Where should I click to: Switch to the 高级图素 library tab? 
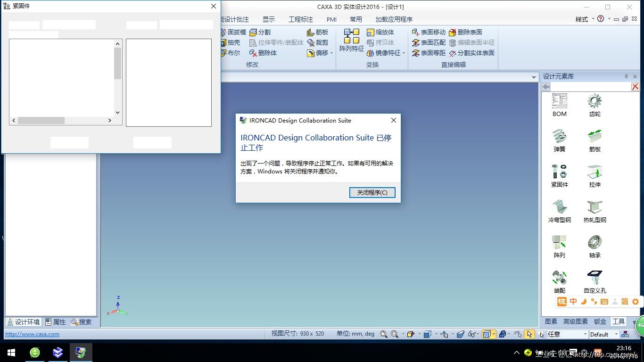coord(576,321)
